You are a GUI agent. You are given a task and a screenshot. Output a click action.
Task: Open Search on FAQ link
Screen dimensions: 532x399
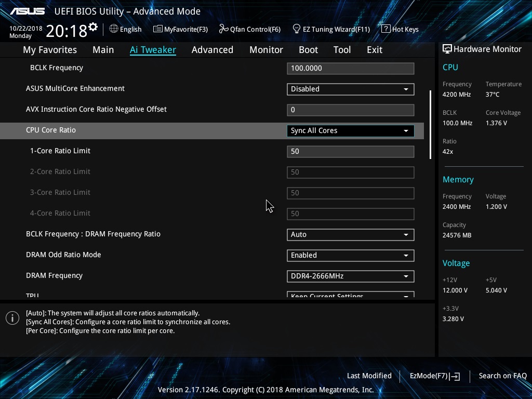503,376
